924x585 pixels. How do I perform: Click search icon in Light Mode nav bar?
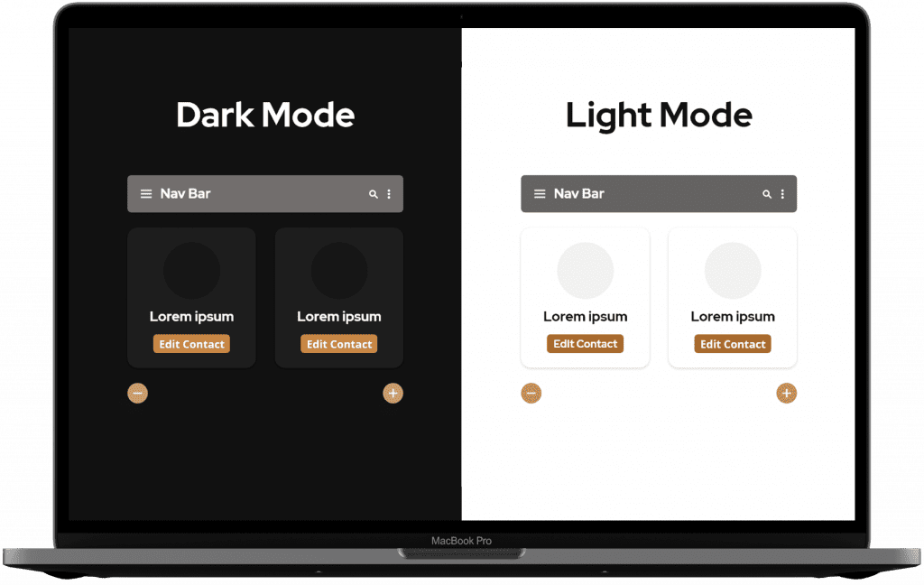click(767, 194)
